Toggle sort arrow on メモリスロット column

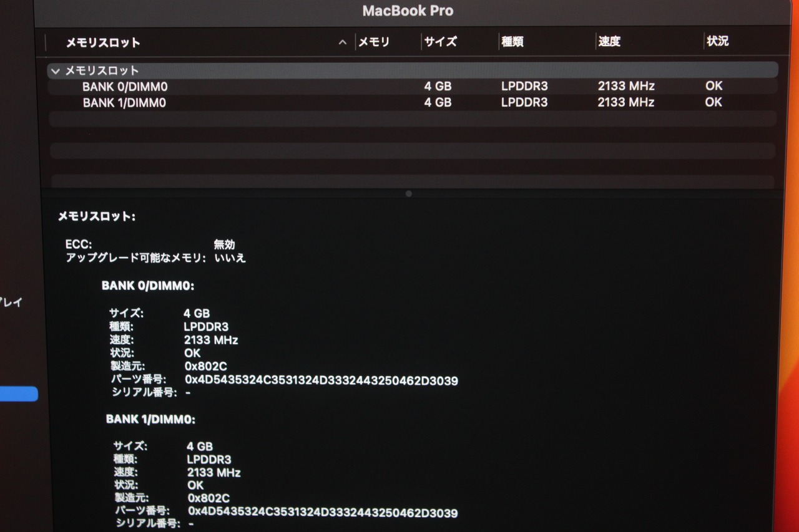tap(342, 42)
